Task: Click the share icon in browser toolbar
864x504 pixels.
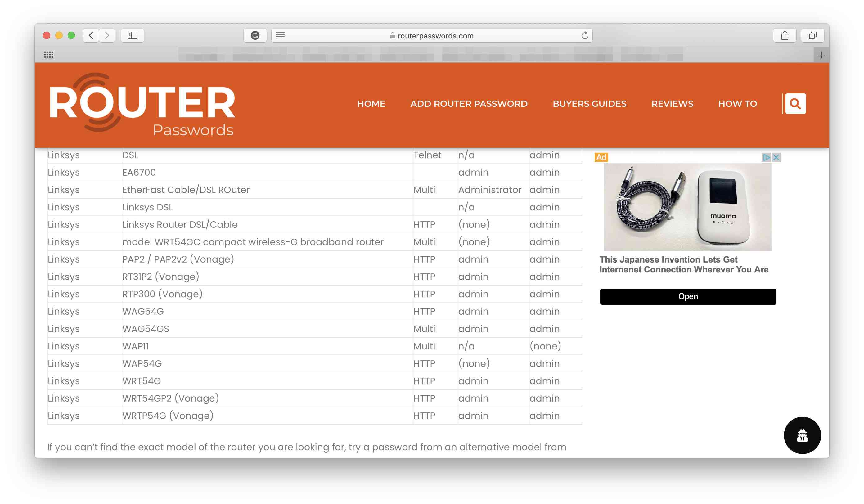Action: pyautogui.click(x=785, y=35)
